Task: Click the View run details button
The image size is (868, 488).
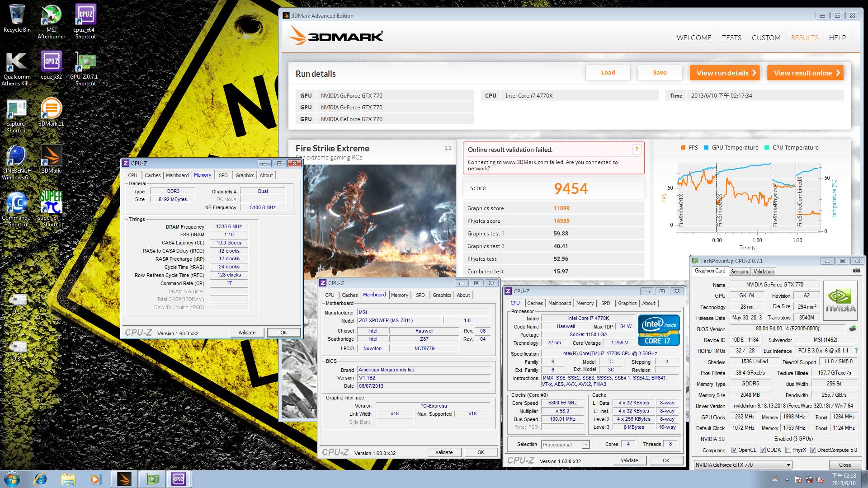Action: 725,73
